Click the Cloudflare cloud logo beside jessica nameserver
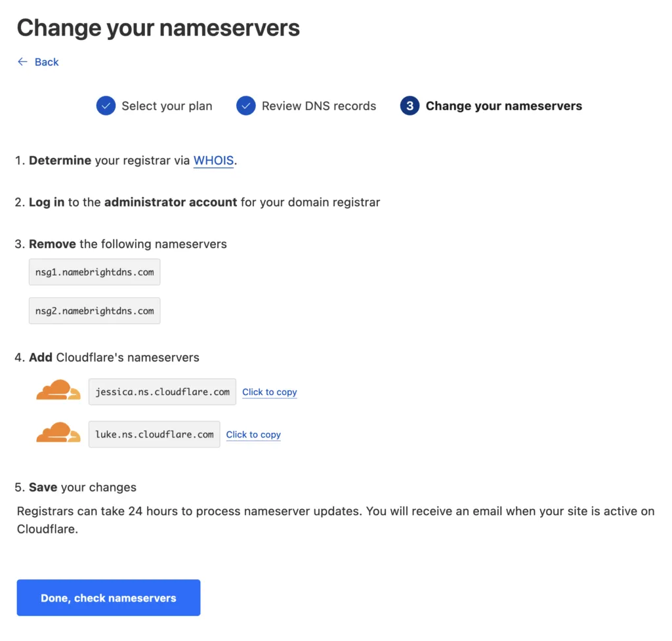 pos(58,389)
